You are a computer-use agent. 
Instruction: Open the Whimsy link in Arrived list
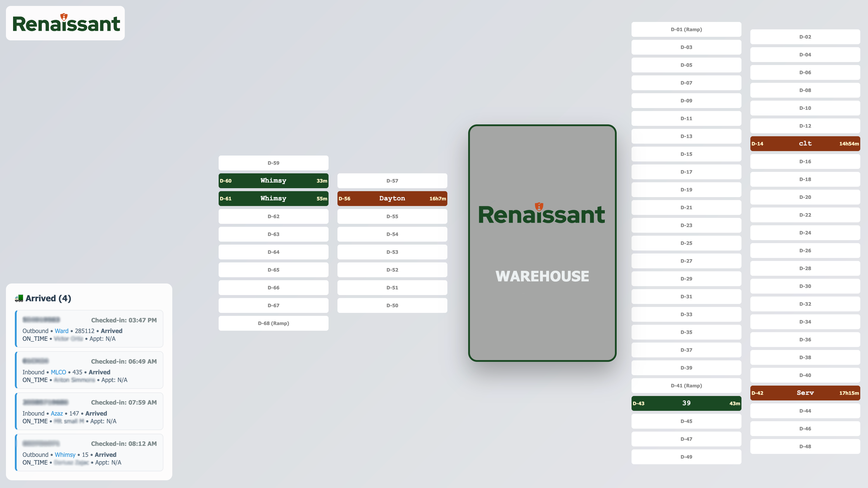65,454
